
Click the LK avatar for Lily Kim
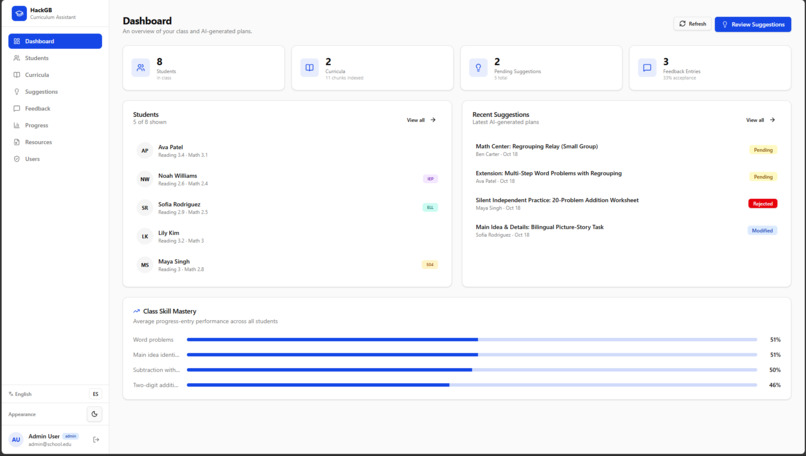point(145,236)
